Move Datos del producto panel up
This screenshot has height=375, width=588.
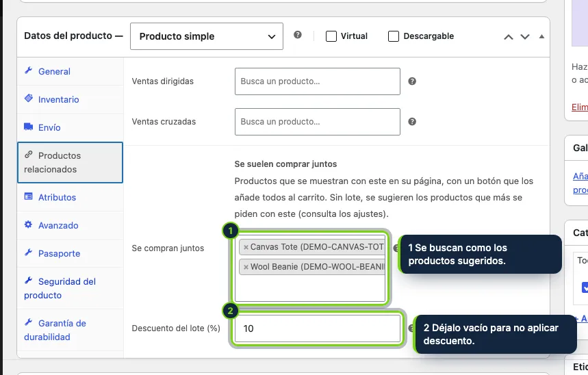click(x=509, y=37)
